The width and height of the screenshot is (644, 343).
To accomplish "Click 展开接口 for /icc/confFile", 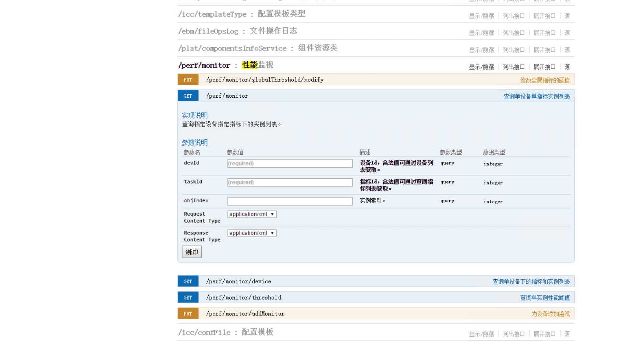I will pos(545,334).
